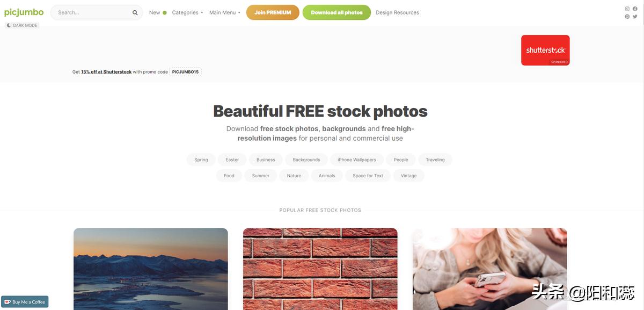The width and height of the screenshot is (644, 310).
Task: Open the Twitter icon link
Action: (635, 17)
